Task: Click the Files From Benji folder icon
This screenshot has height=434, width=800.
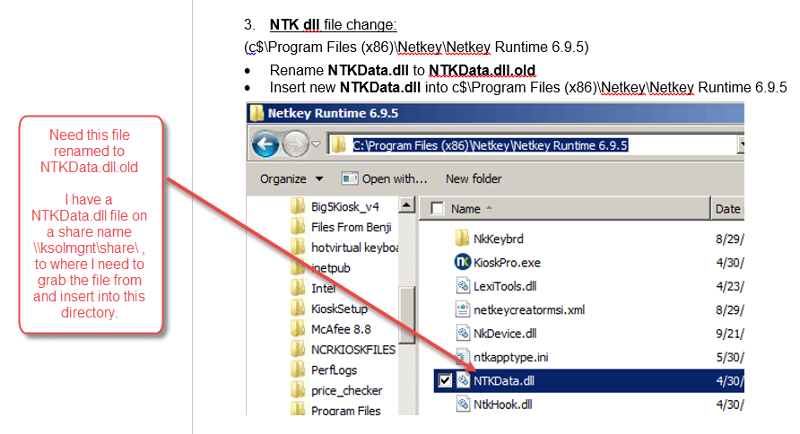Action: click(298, 226)
